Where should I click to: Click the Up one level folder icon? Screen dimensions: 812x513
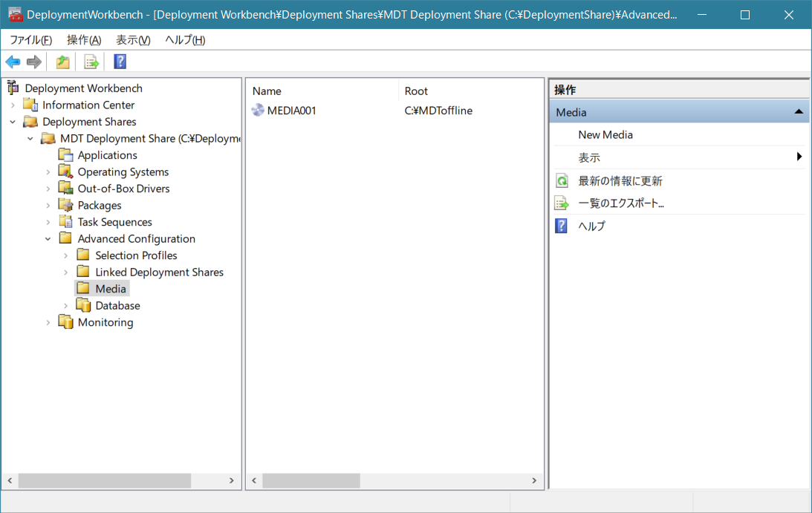(x=62, y=62)
